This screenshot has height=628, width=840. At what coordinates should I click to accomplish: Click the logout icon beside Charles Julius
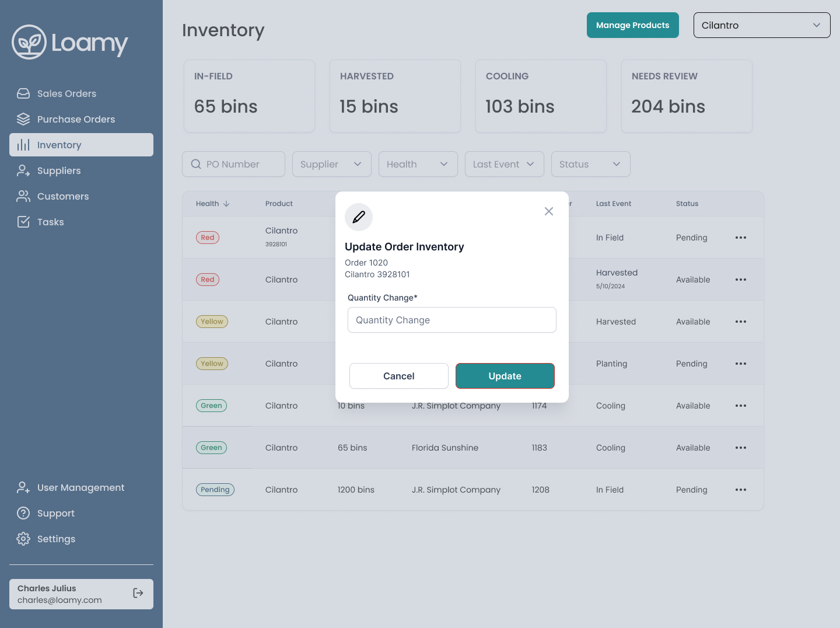(x=138, y=593)
